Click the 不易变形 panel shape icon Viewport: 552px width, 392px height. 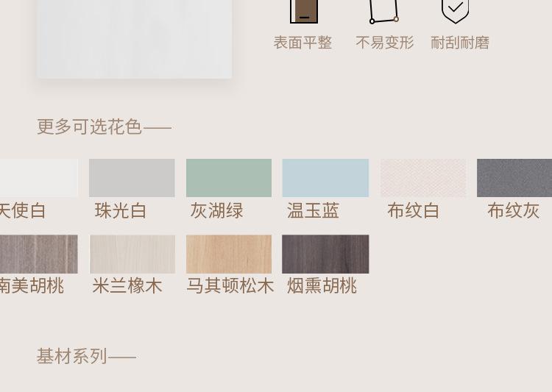(383, 12)
